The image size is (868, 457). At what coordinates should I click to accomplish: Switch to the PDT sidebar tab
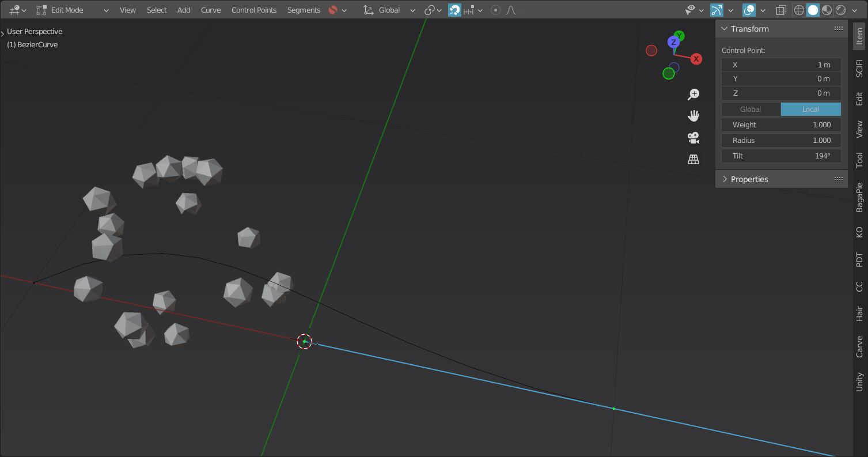coord(859,259)
